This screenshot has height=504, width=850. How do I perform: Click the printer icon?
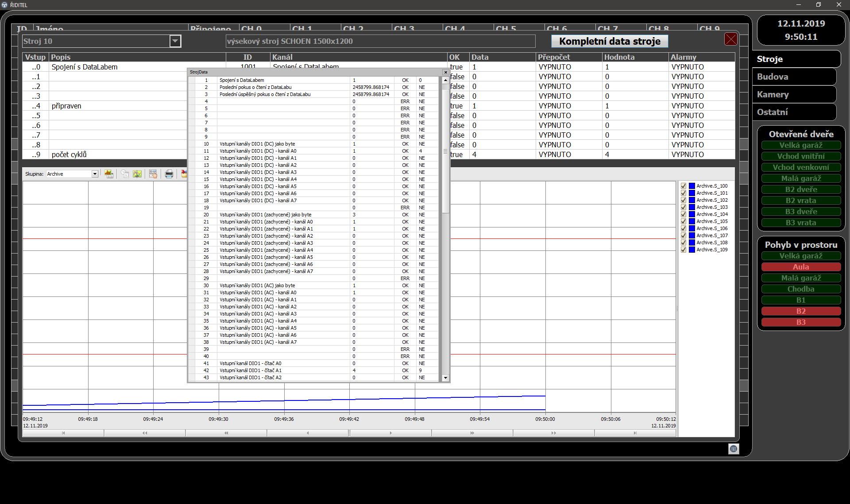[x=169, y=174]
